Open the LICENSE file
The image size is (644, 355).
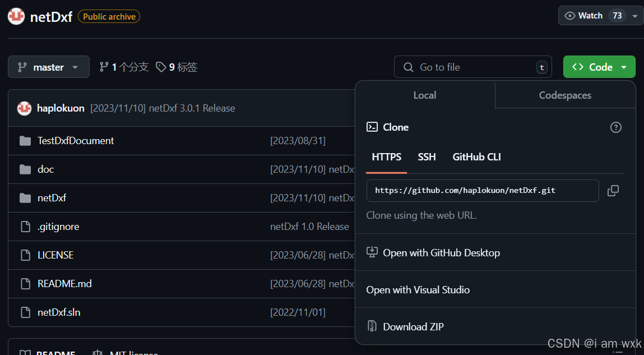55,255
